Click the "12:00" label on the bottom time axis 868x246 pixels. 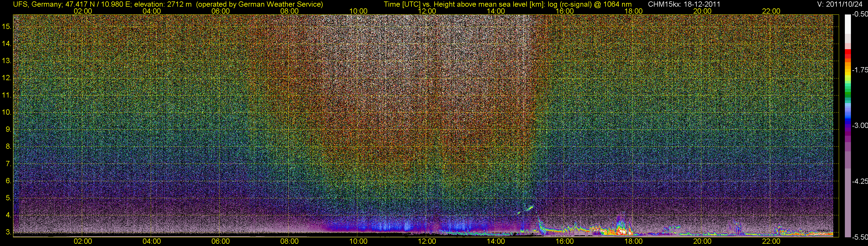click(x=427, y=241)
